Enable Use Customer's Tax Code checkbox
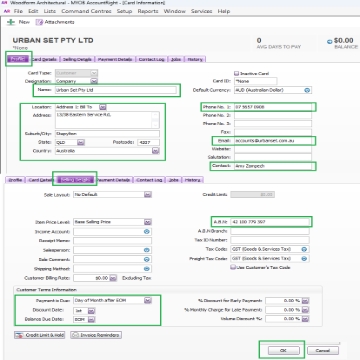Screen dimensions: 360x360 (x=233, y=267)
